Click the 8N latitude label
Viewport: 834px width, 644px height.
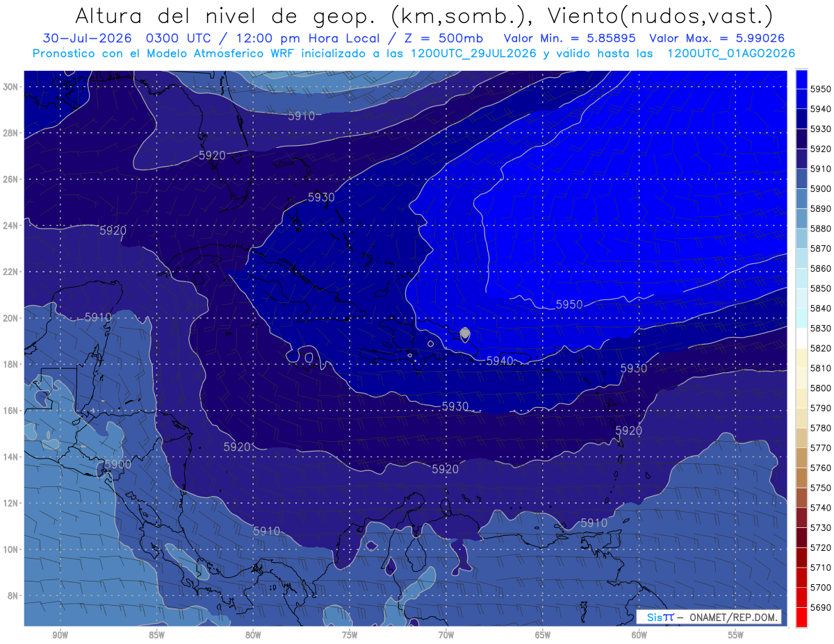13,595
